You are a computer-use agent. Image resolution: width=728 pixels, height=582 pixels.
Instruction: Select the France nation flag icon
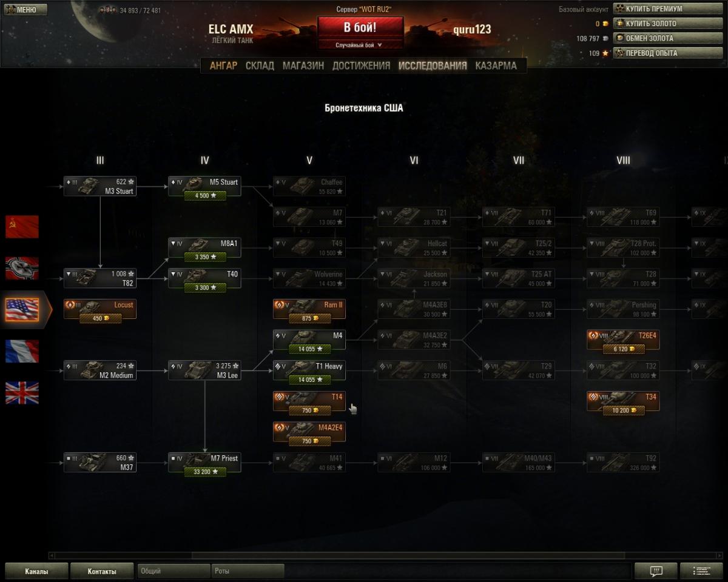coord(22,351)
